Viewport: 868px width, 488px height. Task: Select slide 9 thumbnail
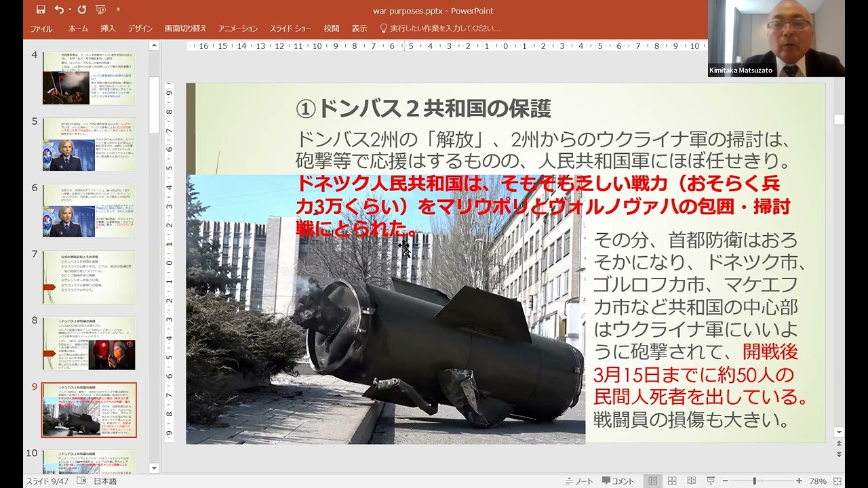89,410
